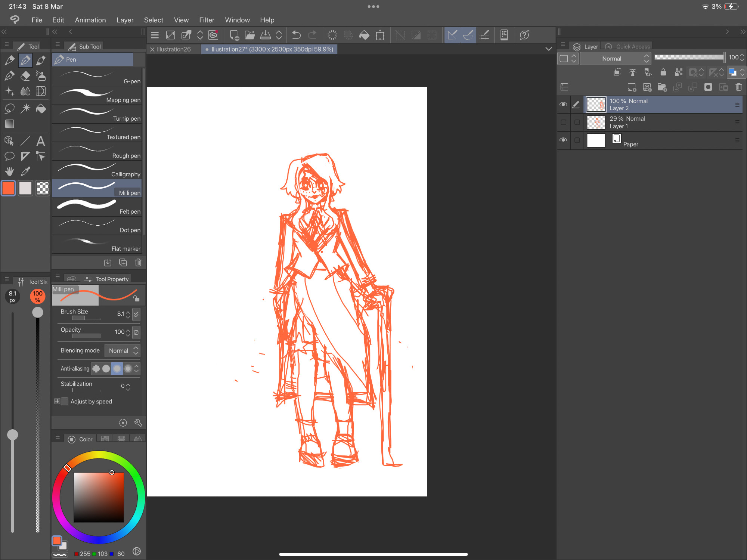Open the Layer 2 row menu handle

pyautogui.click(x=737, y=105)
